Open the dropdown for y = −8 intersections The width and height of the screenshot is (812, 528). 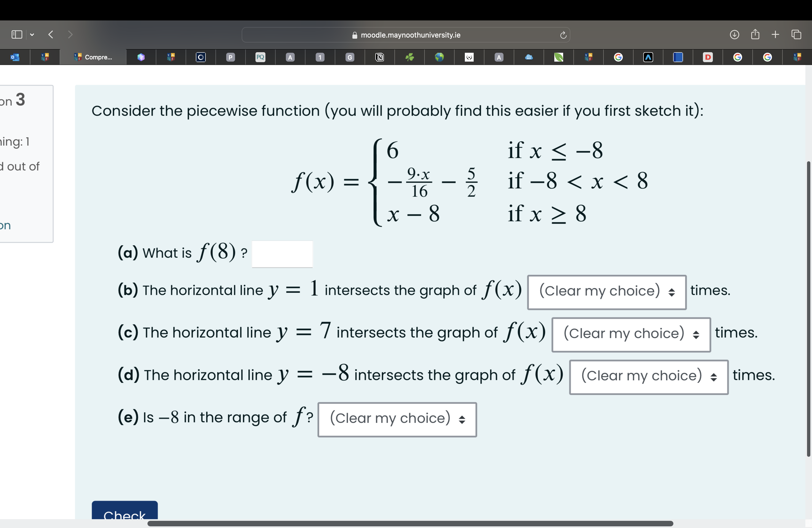[x=649, y=377]
